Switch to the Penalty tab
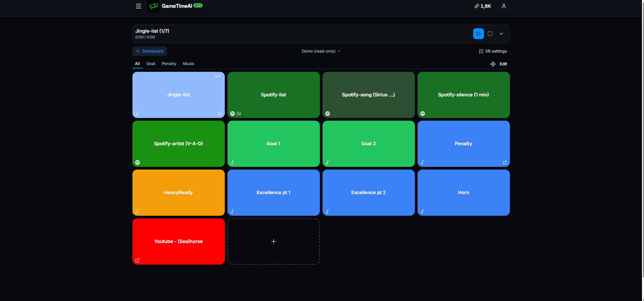 click(169, 64)
